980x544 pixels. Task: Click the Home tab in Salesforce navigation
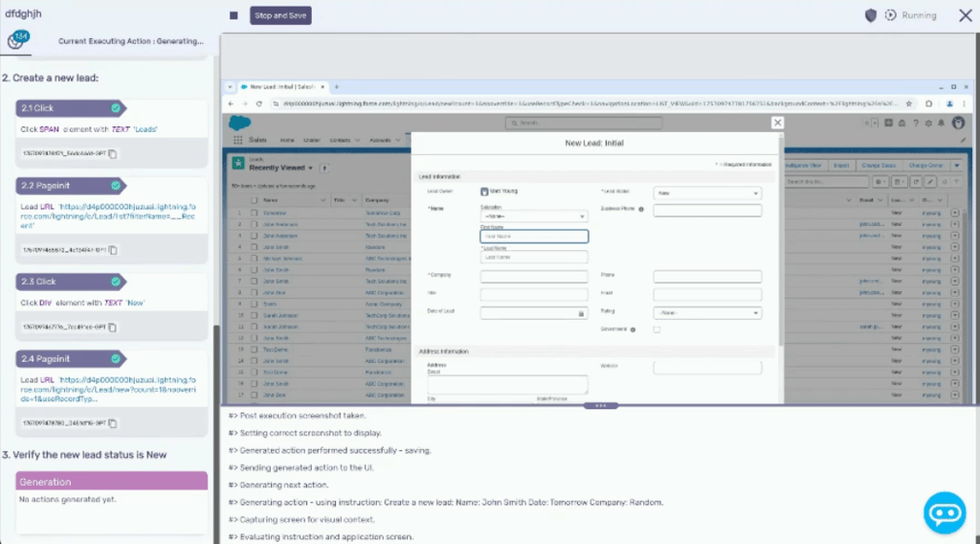[x=287, y=140]
